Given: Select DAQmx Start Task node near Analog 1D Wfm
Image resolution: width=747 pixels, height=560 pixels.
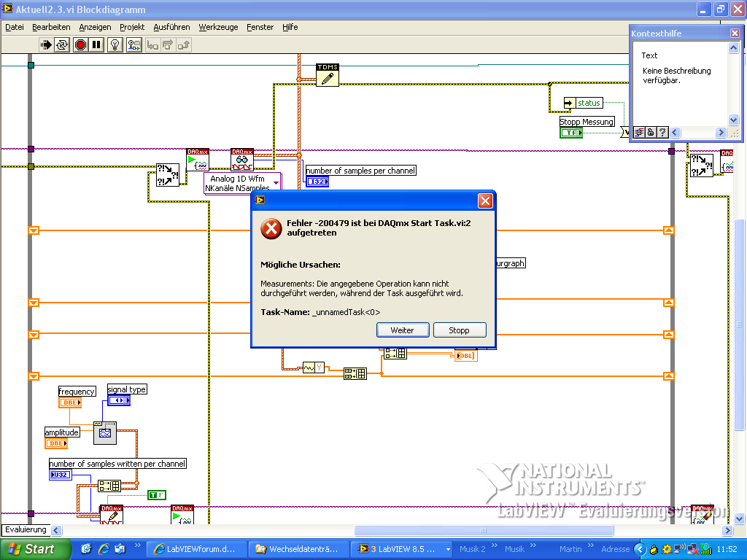Looking at the screenshot, I should click(198, 160).
